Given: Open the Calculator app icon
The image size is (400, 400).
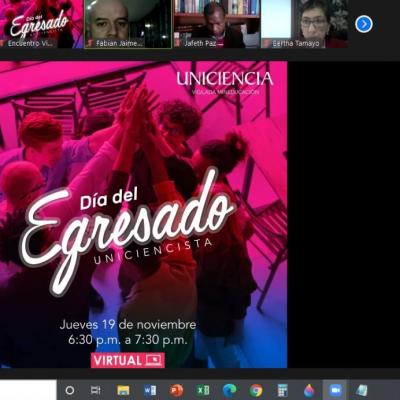Looking at the screenshot, I should [283, 390].
